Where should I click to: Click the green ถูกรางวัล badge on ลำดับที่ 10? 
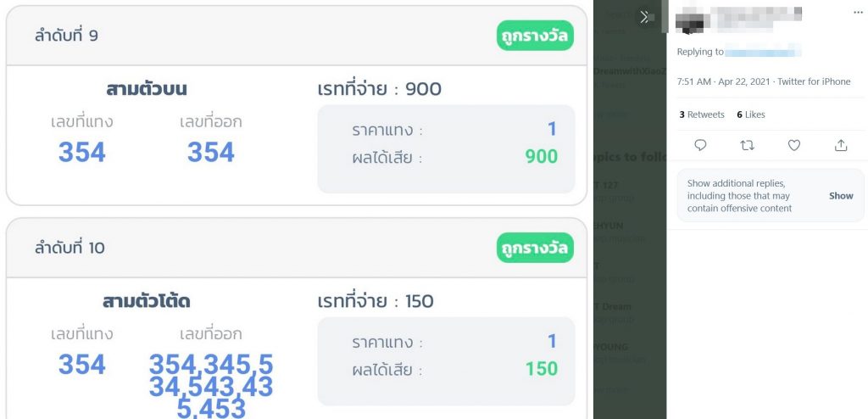coord(535,248)
